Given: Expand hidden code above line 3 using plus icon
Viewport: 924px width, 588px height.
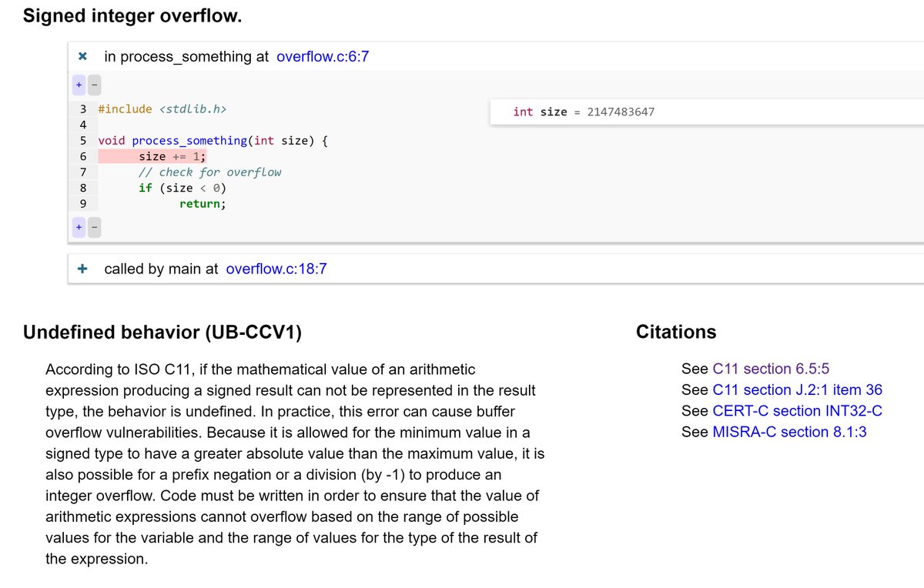Looking at the screenshot, I should (79, 84).
